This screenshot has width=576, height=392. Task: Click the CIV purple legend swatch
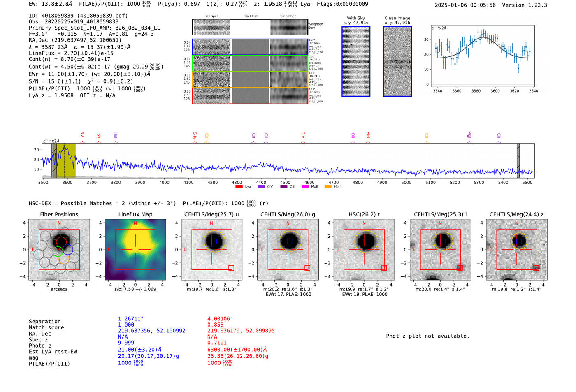pos(261,186)
